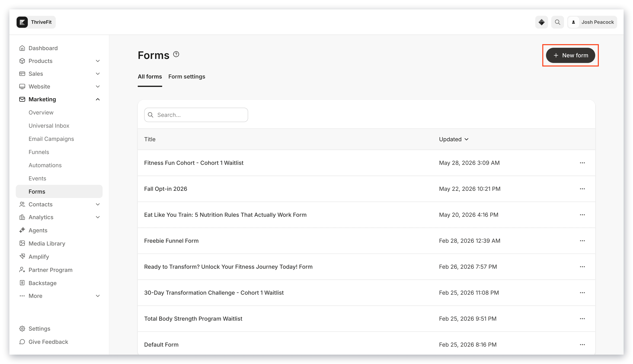Click the Forms help question-mark icon
The image size is (633, 364).
[x=176, y=54]
